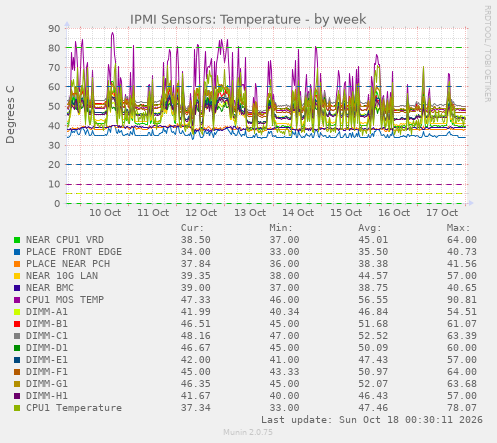Click the 13 Oct date label
The width and height of the screenshot is (497, 443).
pyautogui.click(x=250, y=213)
